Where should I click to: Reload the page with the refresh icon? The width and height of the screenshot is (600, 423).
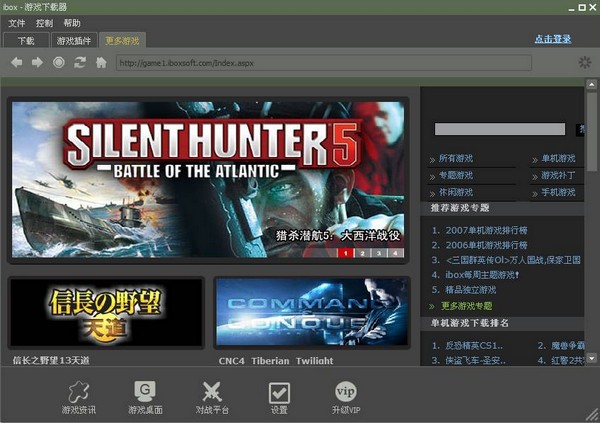80,62
